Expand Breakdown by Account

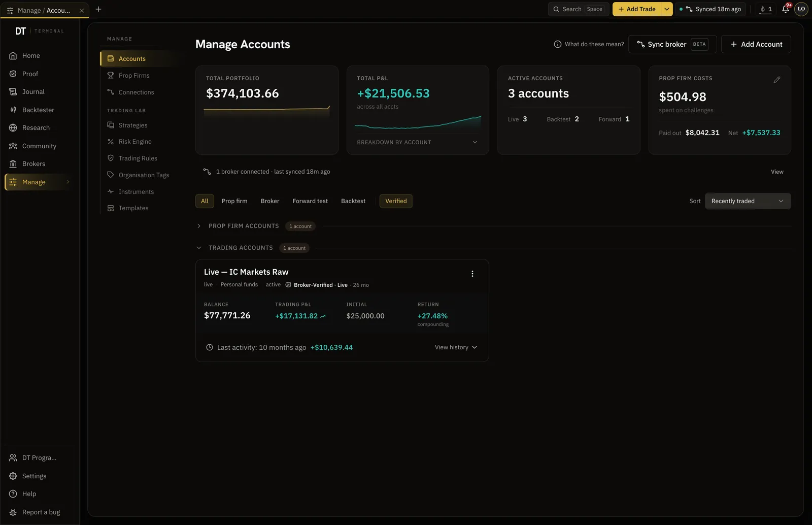(417, 142)
